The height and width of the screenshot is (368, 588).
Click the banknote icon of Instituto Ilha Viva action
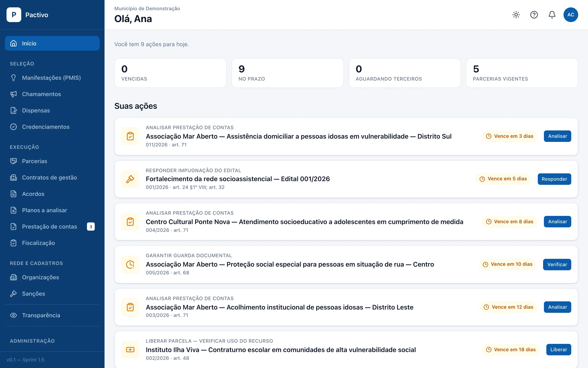(130, 350)
